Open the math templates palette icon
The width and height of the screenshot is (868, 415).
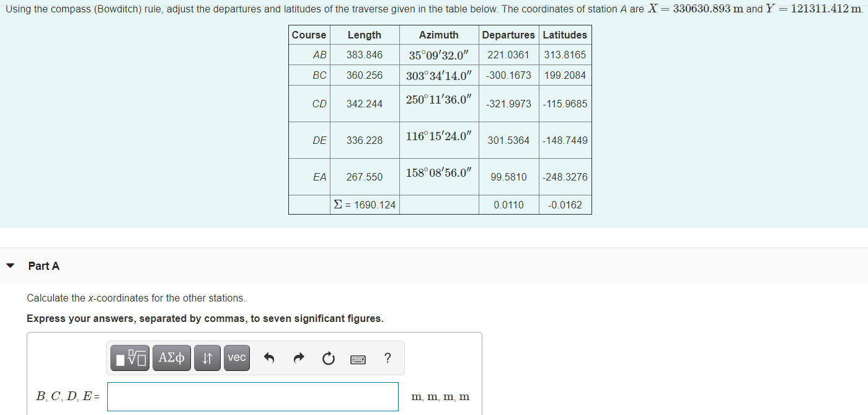[x=129, y=358]
